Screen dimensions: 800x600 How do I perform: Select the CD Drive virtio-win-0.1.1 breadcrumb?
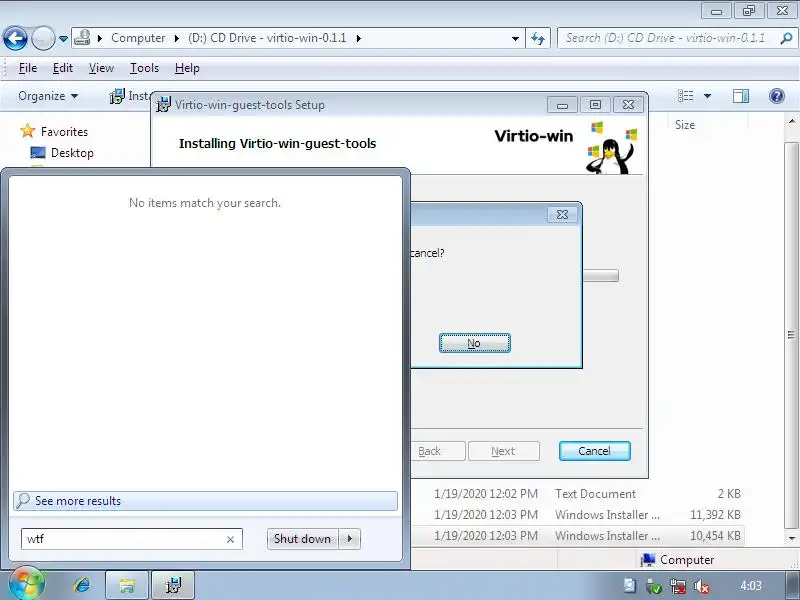[267, 38]
